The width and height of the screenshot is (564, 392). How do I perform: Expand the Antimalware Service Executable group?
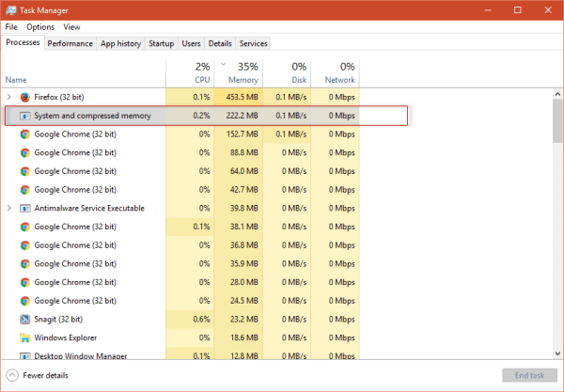9,209
